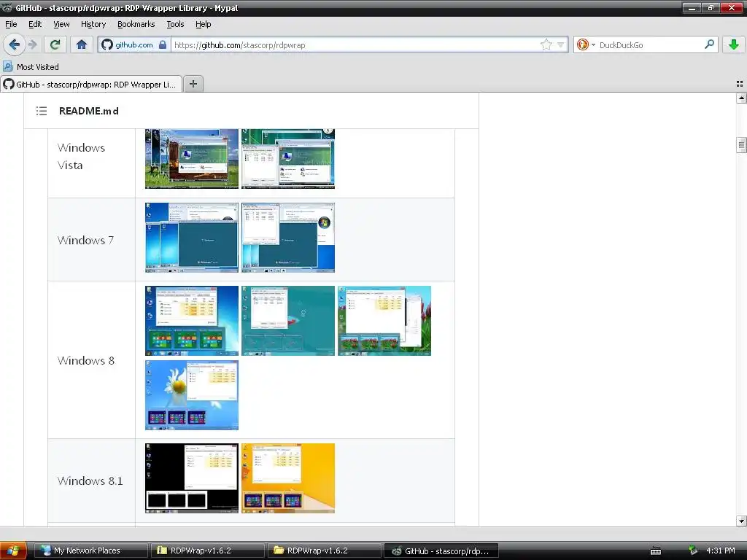Go to the Home page icon

[x=82, y=44]
